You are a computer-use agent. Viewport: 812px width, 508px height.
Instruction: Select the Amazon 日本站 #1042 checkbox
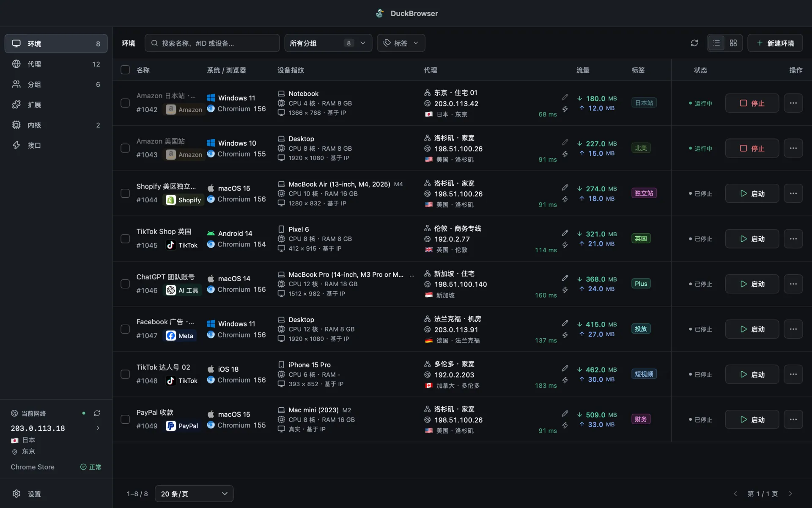pos(125,103)
